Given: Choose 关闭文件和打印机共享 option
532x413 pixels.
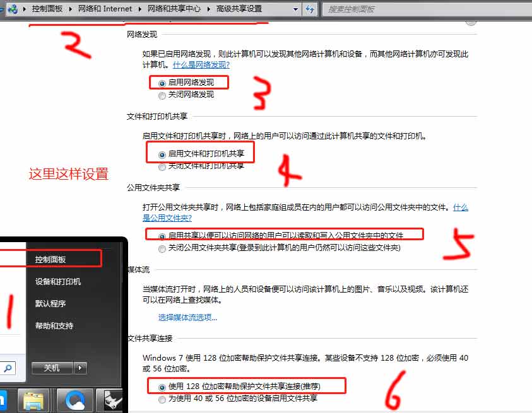Looking at the screenshot, I should pos(162,166).
